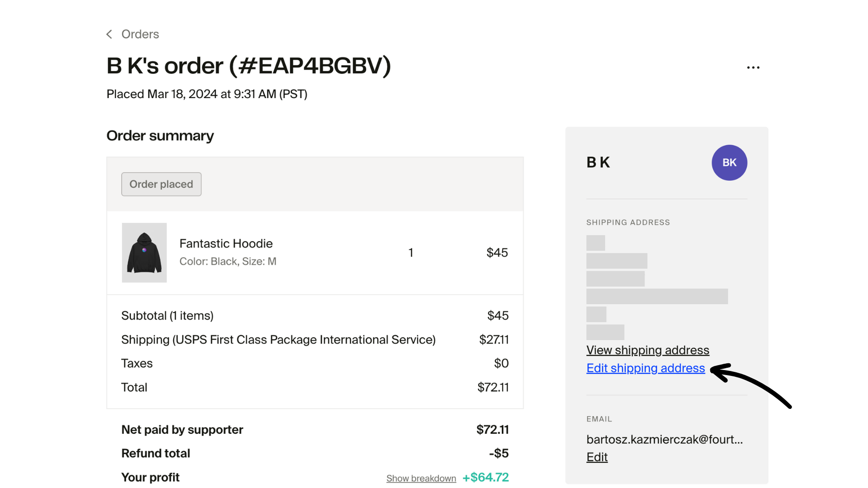Click the SHIPPING ADDRESS section heading
Viewport: 868px width, 488px height.
click(628, 222)
